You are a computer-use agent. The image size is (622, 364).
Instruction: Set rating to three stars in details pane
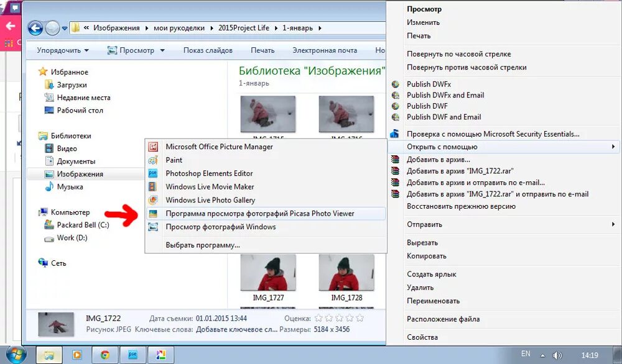point(339,318)
